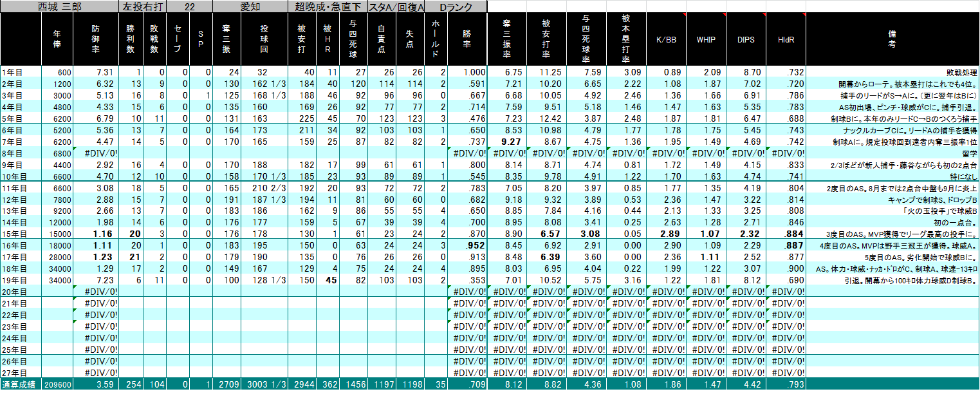This screenshot has width=980, height=396.
Task: Click the 留学 note in 8年目
Action: tap(970, 153)
